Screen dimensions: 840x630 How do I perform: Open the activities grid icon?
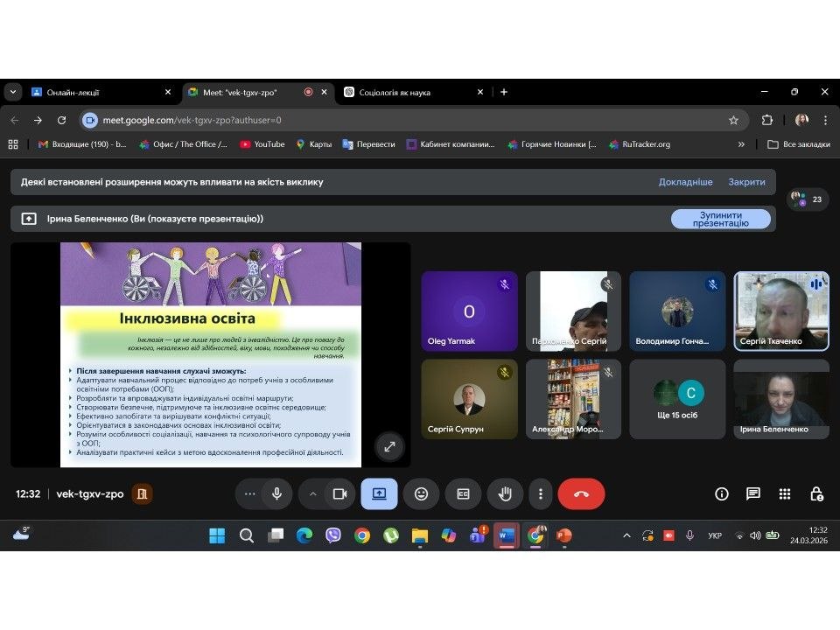point(785,493)
